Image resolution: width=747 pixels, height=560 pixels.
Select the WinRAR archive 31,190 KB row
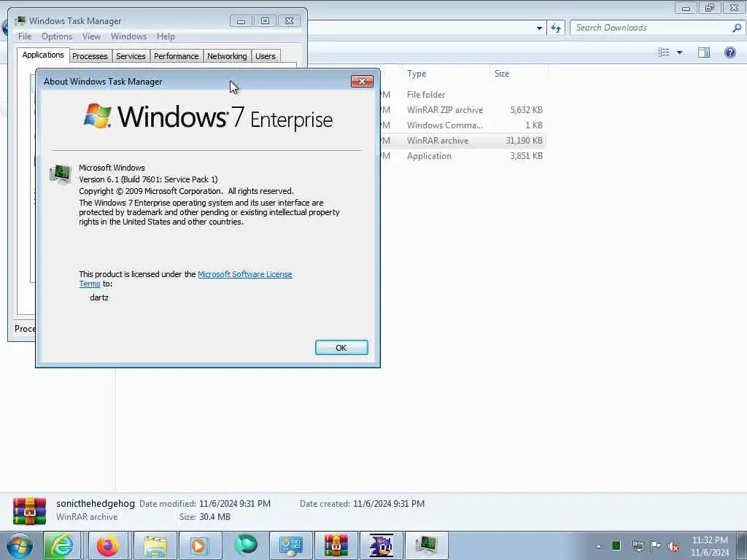(x=462, y=141)
